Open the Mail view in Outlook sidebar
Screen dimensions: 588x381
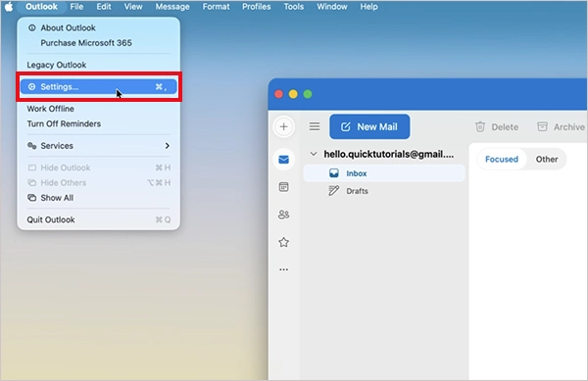pyautogui.click(x=284, y=160)
